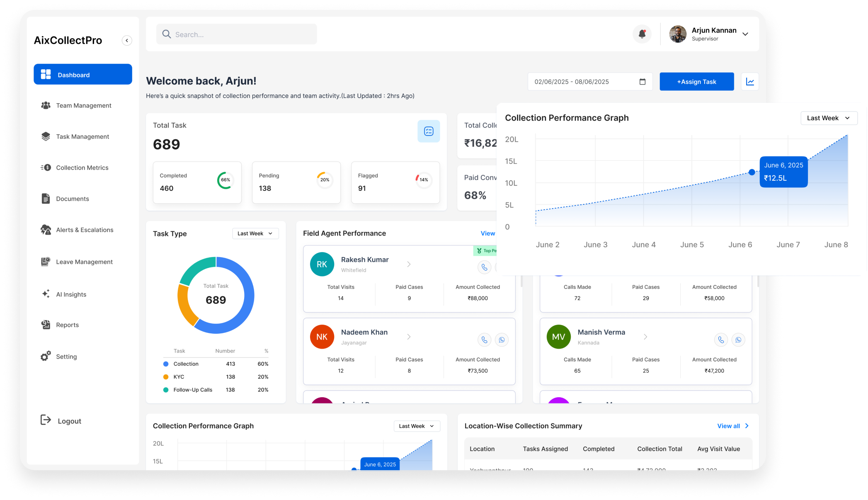Screen dimensions: 868x500
Task: Click Arjun Kannan's profile avatar
Action: (678, 34)
